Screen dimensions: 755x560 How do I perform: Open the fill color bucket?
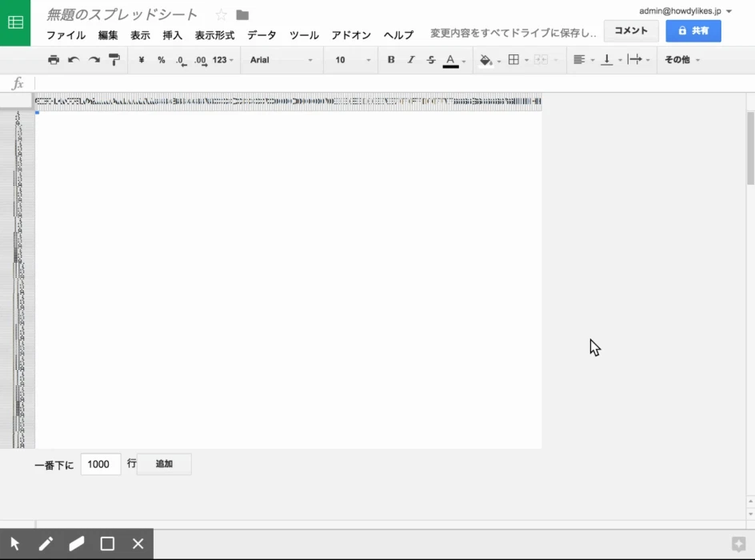tap(485, 60)
